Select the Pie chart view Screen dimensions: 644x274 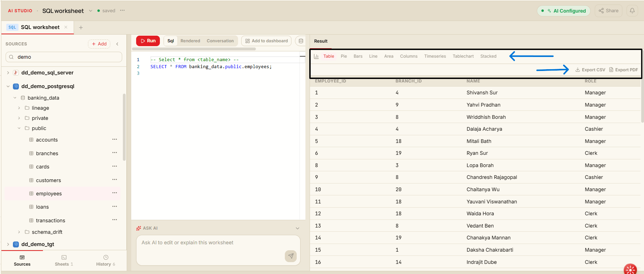pos(344,56)
